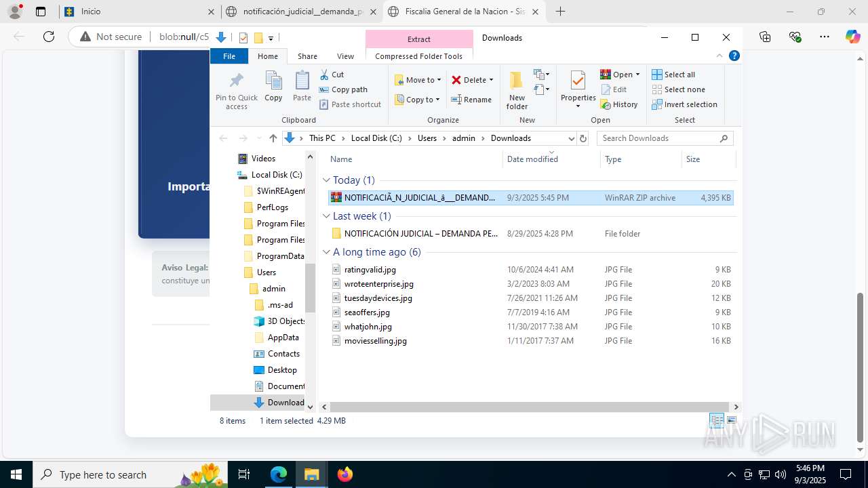Collapse the Last week group
Image resolution: width=868 pixels, height=488 pixels.
(326, 216)
